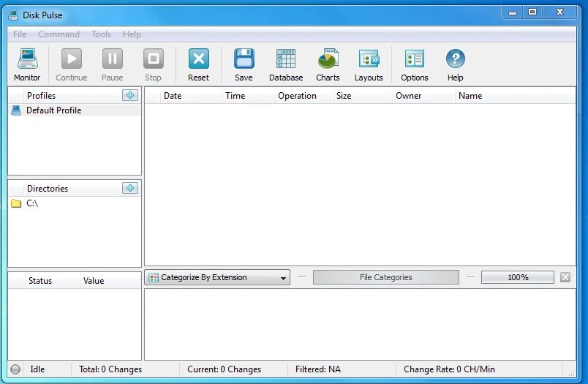Sort by the Owner column header

(423, 96)
